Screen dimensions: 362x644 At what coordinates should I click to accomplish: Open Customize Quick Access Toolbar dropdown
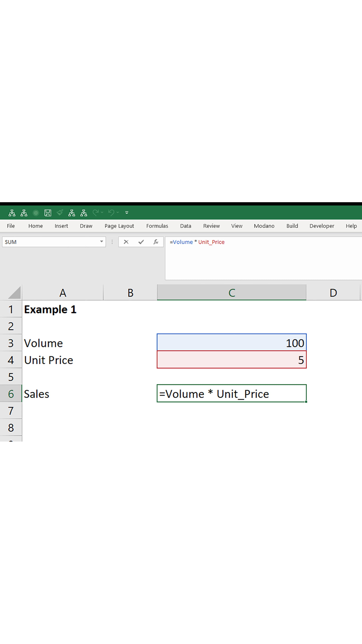(127, 213)
